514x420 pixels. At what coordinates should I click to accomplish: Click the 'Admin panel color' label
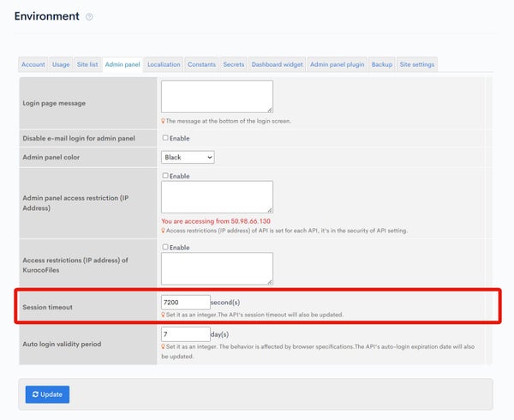pyautogui.click(x=51, y=158)
